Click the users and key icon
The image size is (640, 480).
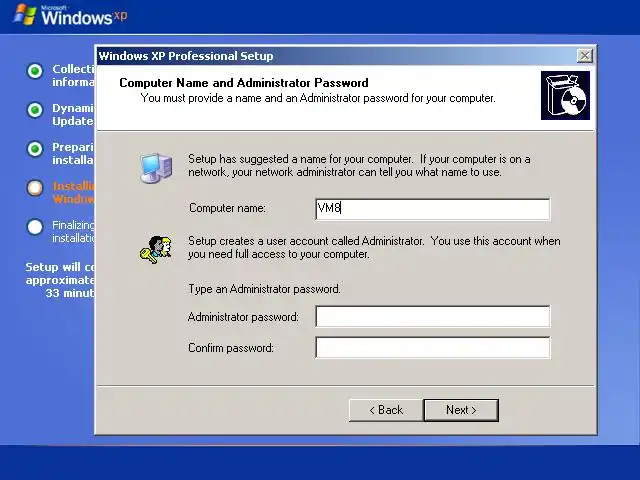pos(156,249)
